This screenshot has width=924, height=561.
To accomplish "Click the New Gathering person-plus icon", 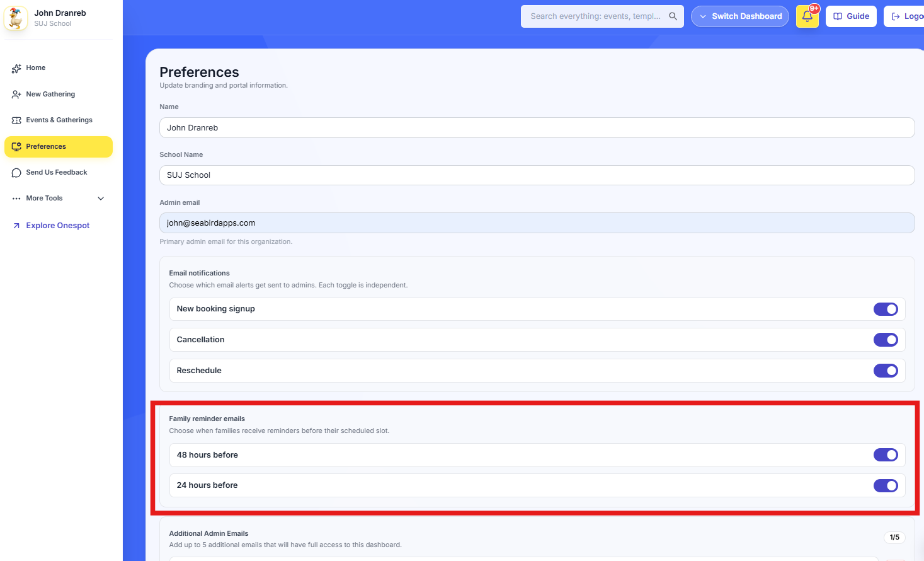I will pos(16,95).
